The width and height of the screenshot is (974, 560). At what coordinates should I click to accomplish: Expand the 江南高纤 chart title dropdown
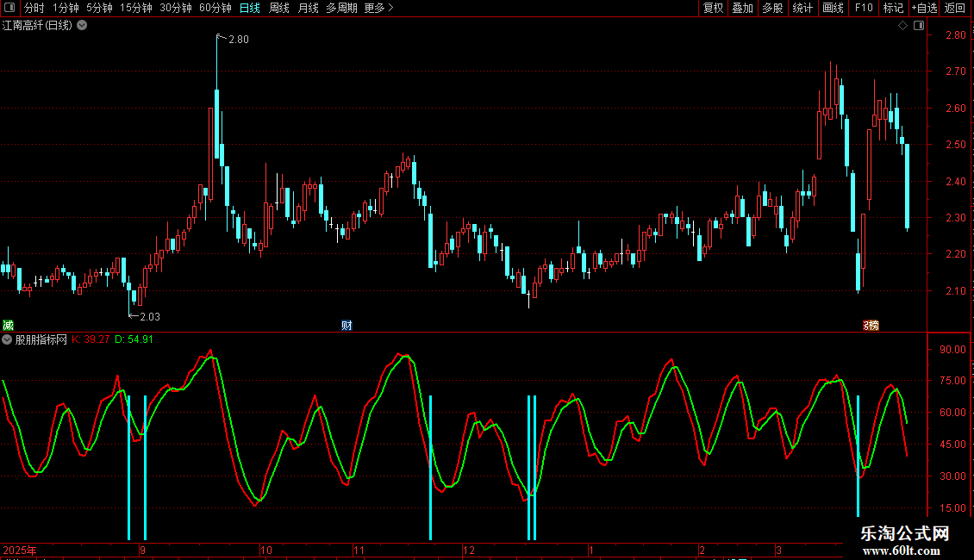(x=82, y=26)
